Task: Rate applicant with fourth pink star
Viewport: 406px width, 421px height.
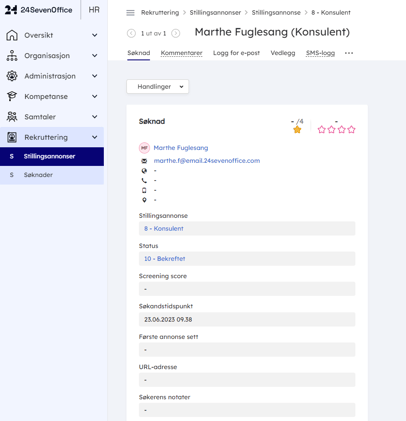Action: [351, 129]
